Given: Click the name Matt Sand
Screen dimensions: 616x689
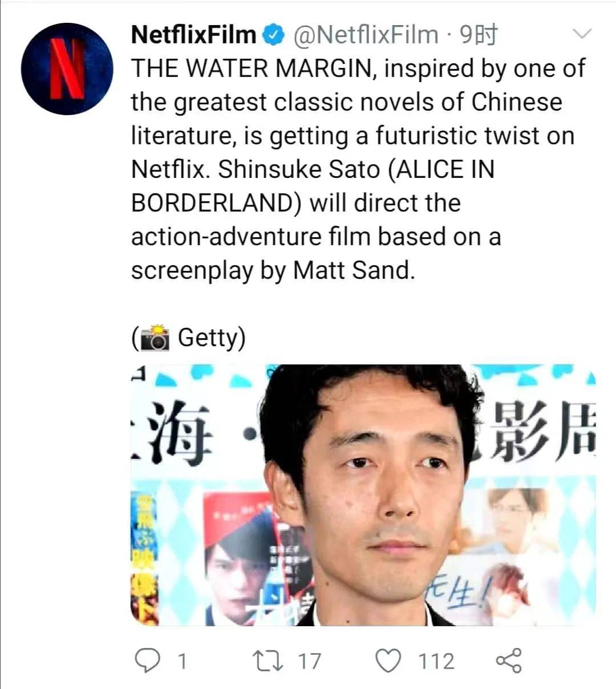Looking at the screenshot, I should (x=352, y=270).
